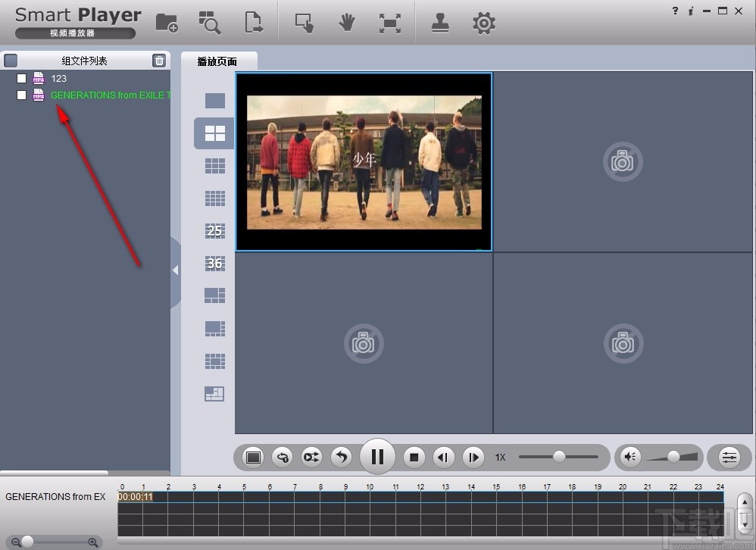Delete files with trash icon
Screen dimensions: 756x550
pyautogui.click(x=158, y=61)
